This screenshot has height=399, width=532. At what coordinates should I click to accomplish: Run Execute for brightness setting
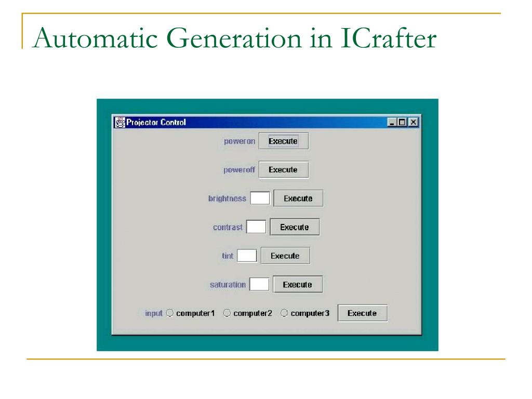299,198
